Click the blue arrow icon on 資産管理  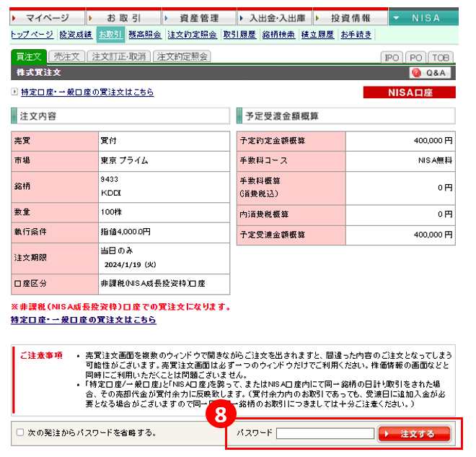tap(167, 18)
